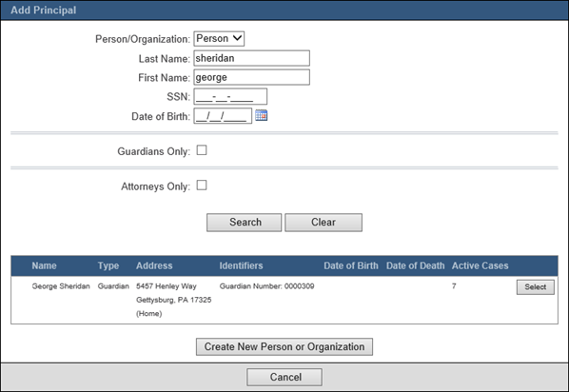Sort results by Name column header

(x=45, y=265)
